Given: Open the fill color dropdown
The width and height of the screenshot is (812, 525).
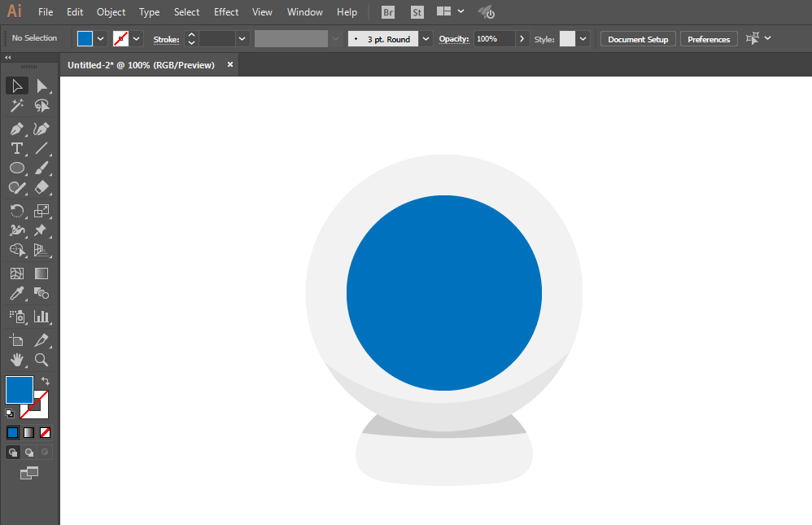Looking at the screenshot, I should coord(100,39).
